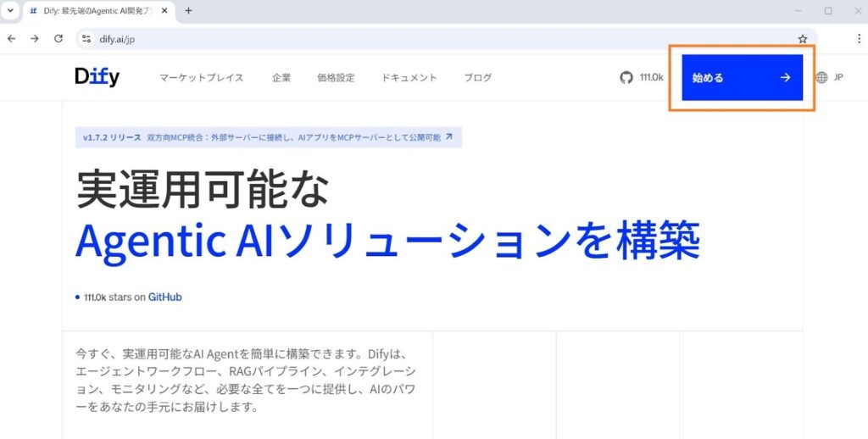
Task: Open the マーケットプレイス nav item
Action: (201, 78)
